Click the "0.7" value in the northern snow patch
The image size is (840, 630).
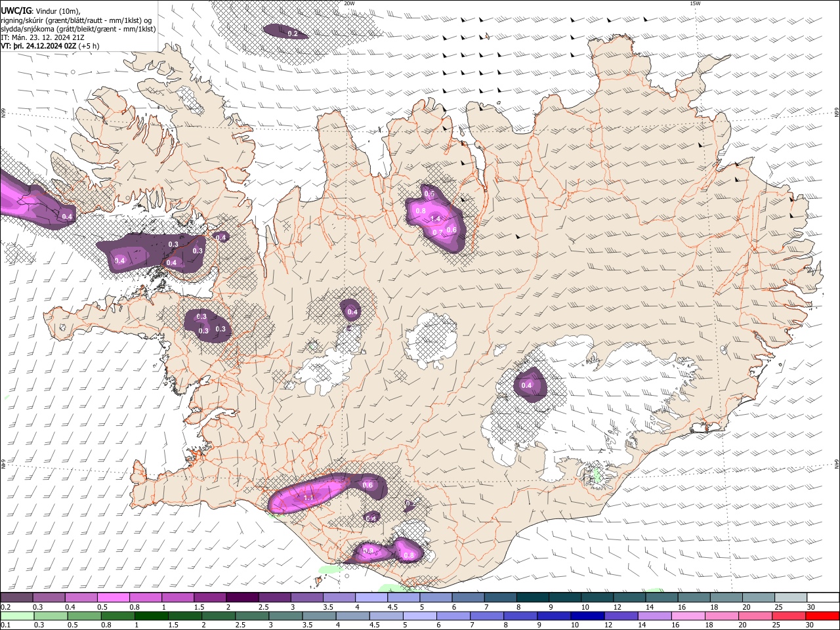[438, 232]
